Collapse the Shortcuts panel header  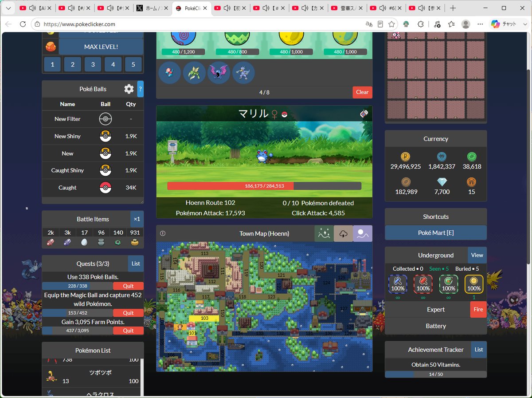point(436,217)
